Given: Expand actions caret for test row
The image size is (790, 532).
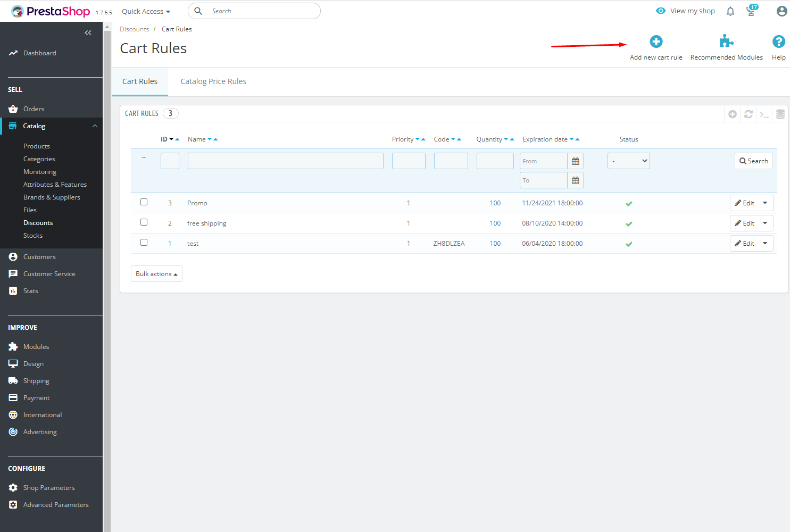Looking at the screenshot, I should pyautogui.click(x=766, y=244).
